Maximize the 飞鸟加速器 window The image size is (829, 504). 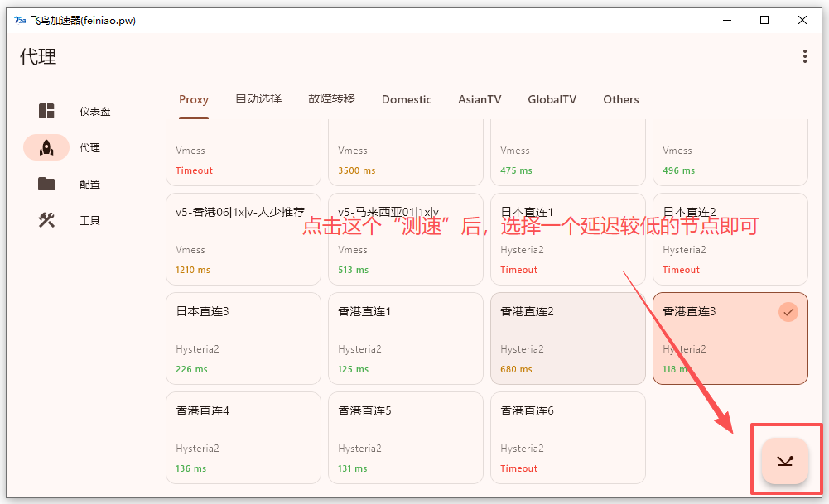tap(764, 21)
